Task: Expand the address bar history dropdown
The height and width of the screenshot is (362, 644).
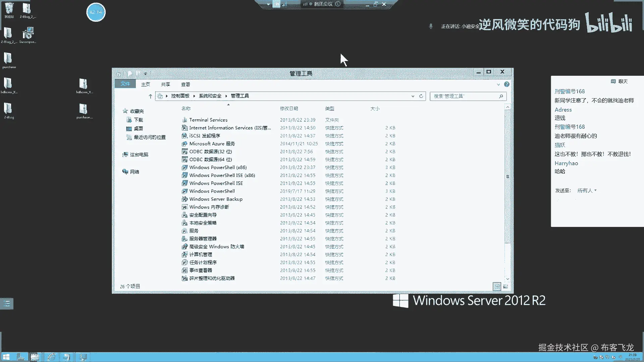Action: click(x=413, y=96)
